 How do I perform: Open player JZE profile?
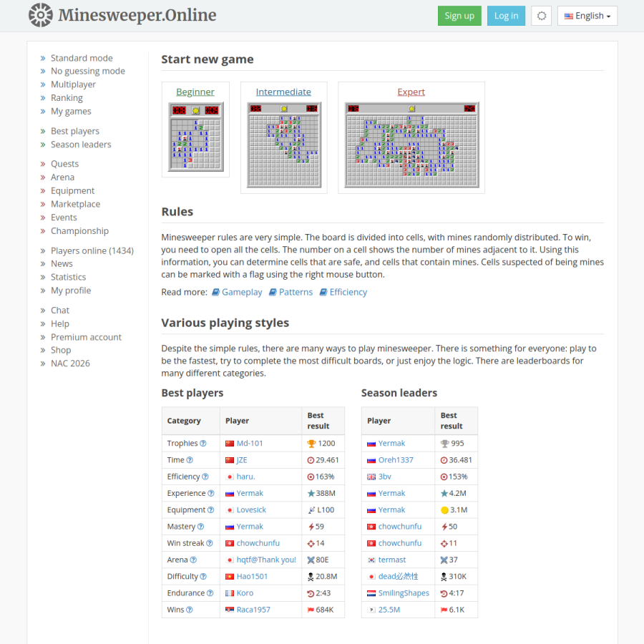pyautogui.click(x=242, y=460)
